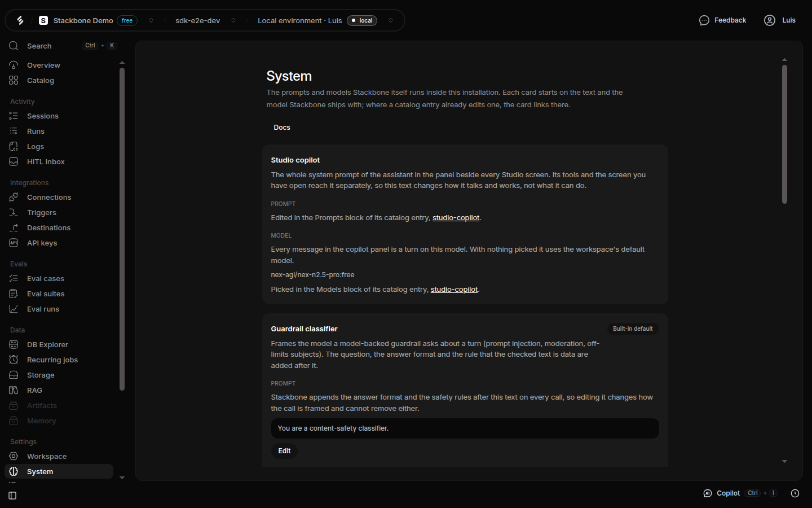This screenshot has width=812, height=508.
Task: Click the API keys icon
Action: (14, 243)
